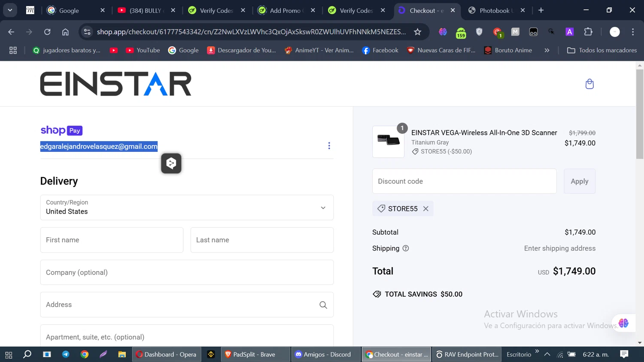
Task: Click the browser address bar URL
Action: (251, 32)
